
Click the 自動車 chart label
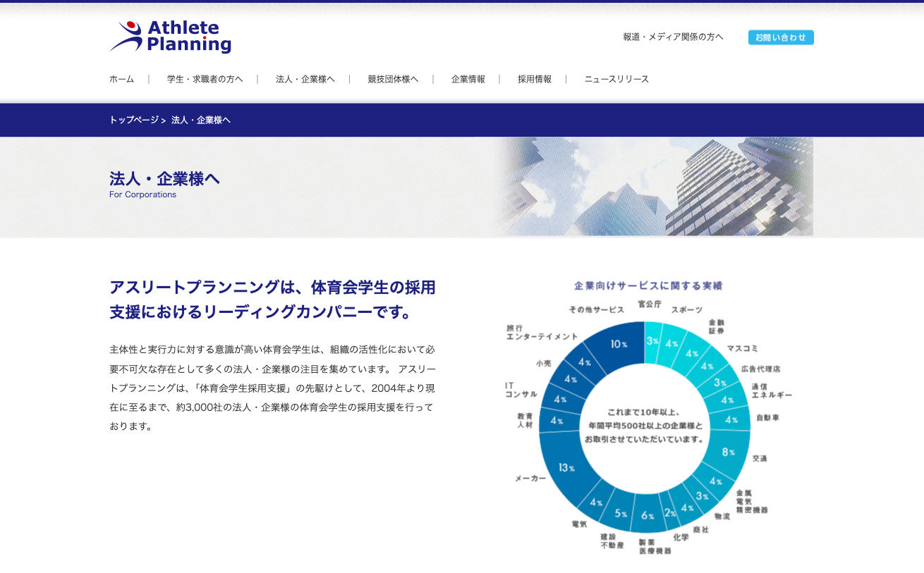click(x=767, y=418)
